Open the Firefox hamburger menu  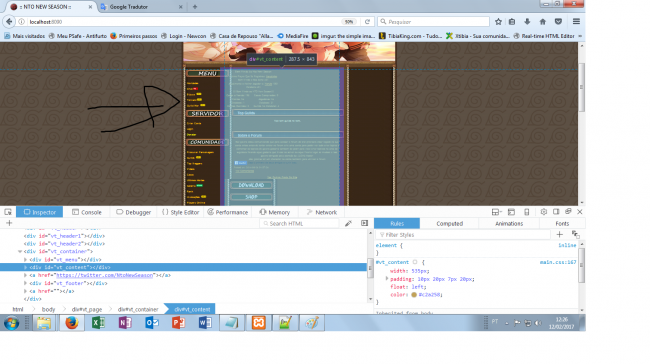(576, 22)
